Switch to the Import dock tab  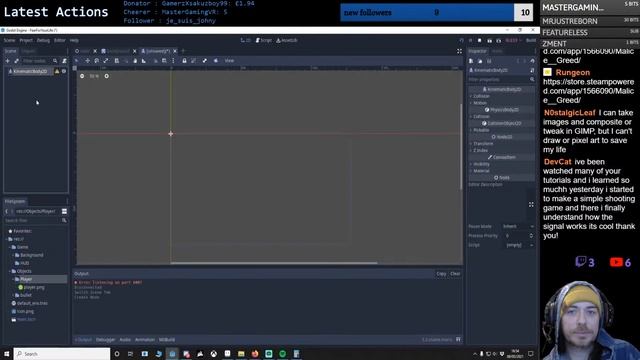(28, 51)
